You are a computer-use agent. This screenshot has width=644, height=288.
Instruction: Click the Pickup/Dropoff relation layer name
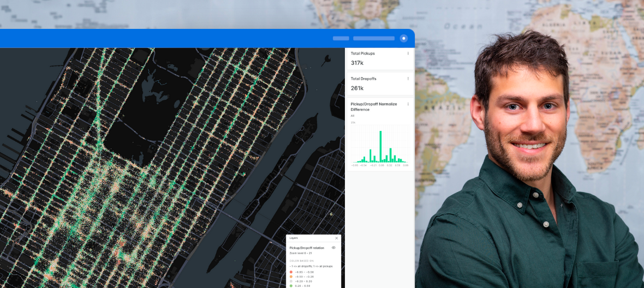click(x=307, y=248)
